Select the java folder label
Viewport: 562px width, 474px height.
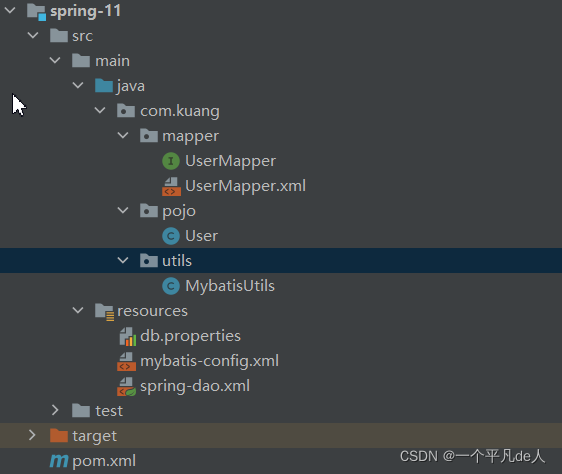tap(130, 87)
